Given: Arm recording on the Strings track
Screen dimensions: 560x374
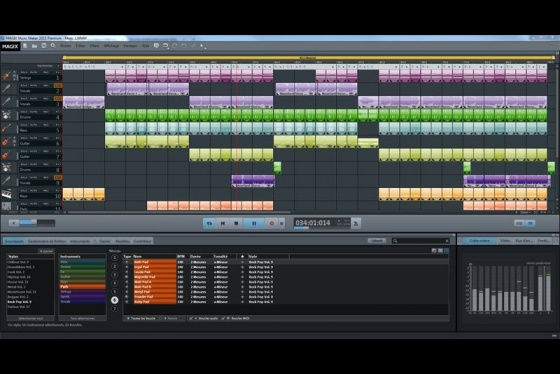Looking at the screenshot, I should point(46,72).
